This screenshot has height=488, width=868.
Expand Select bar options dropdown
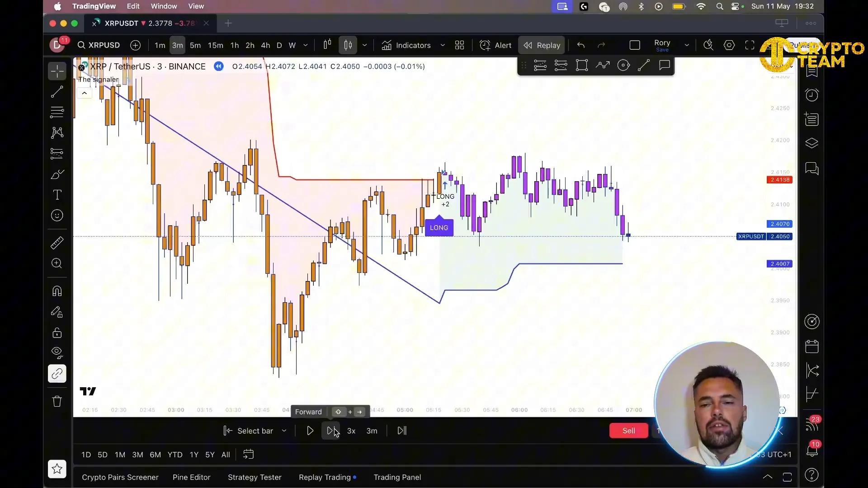[284, 431]
